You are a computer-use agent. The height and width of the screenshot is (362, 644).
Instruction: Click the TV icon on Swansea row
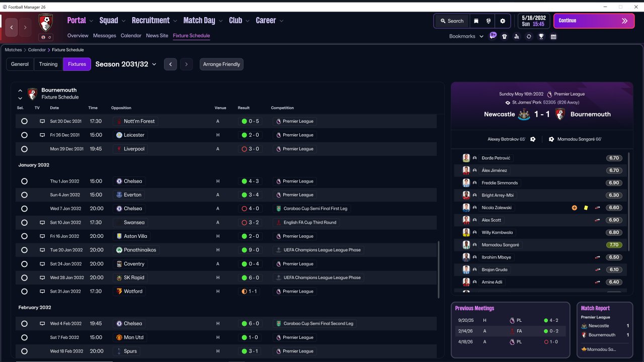tap(42, 222)
